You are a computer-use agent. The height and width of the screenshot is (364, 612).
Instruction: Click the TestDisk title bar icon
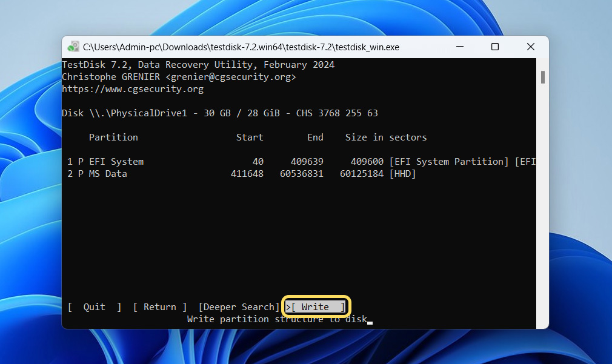tap(73, 47)
